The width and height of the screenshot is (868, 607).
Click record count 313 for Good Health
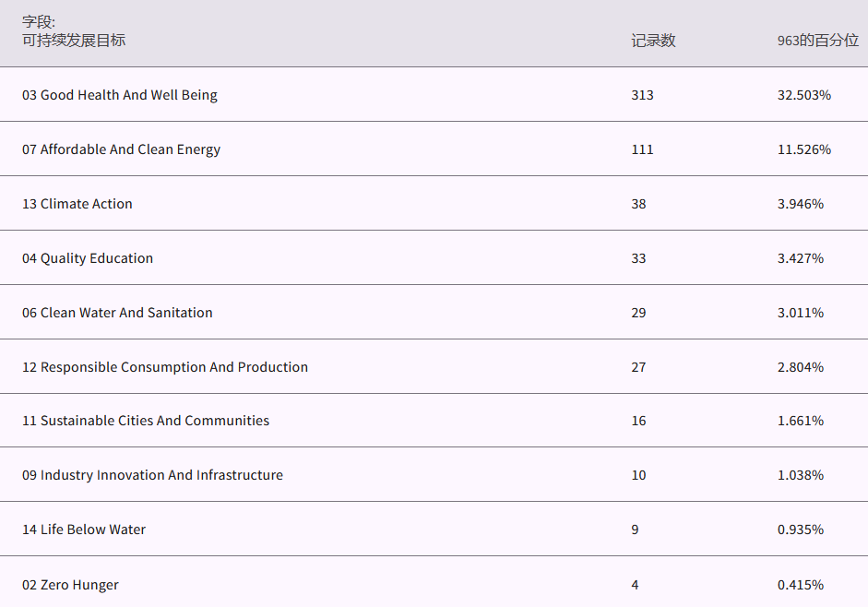tap(642, 95)
